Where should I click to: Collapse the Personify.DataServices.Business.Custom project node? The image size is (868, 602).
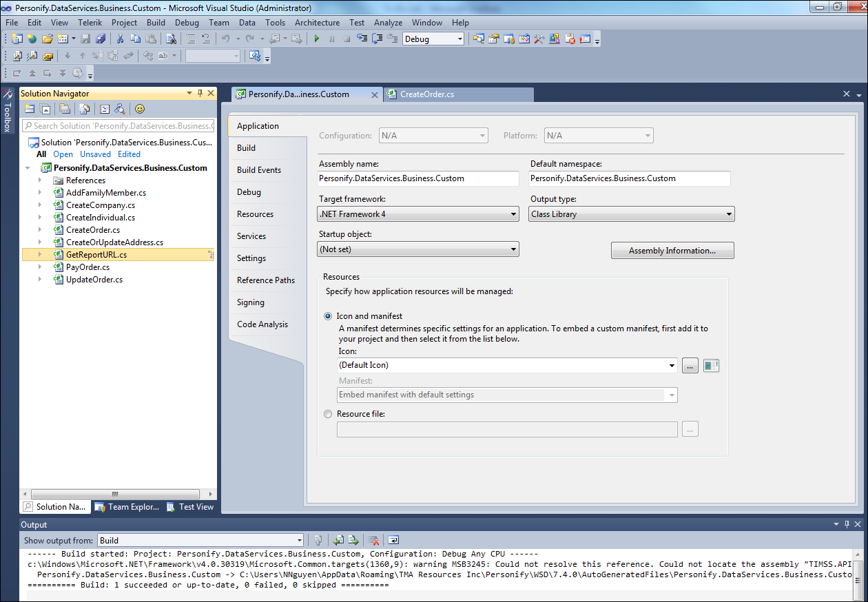(x=28, y=168)
